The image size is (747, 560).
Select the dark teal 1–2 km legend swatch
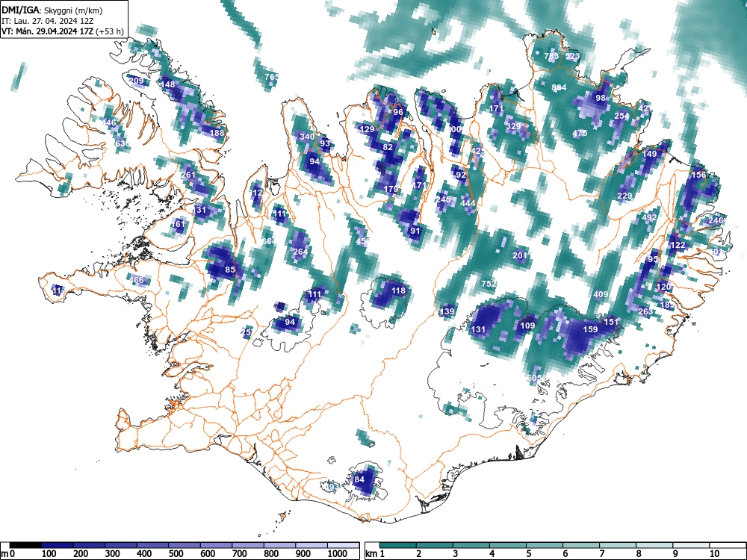(x=398, y=545)
